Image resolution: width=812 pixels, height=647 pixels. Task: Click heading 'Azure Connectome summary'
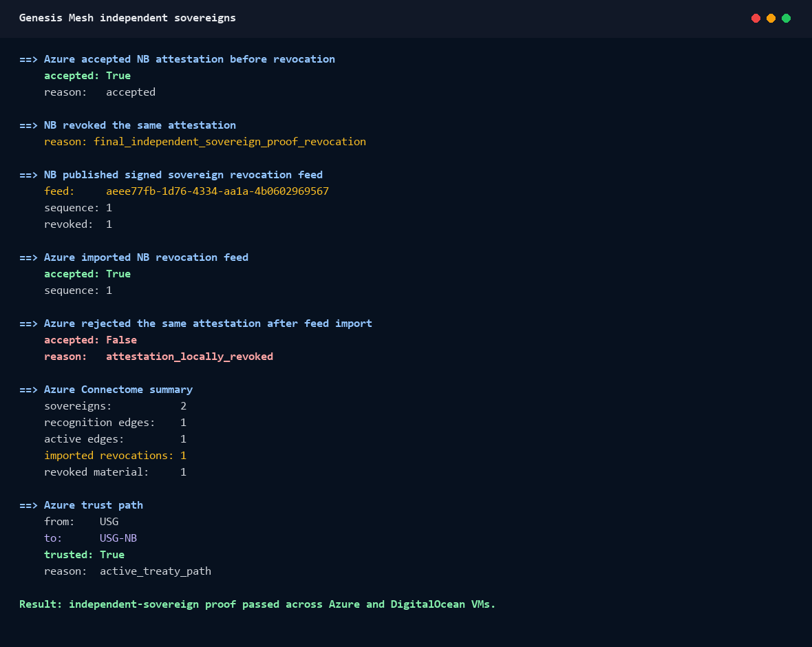(x=118, y=390)
